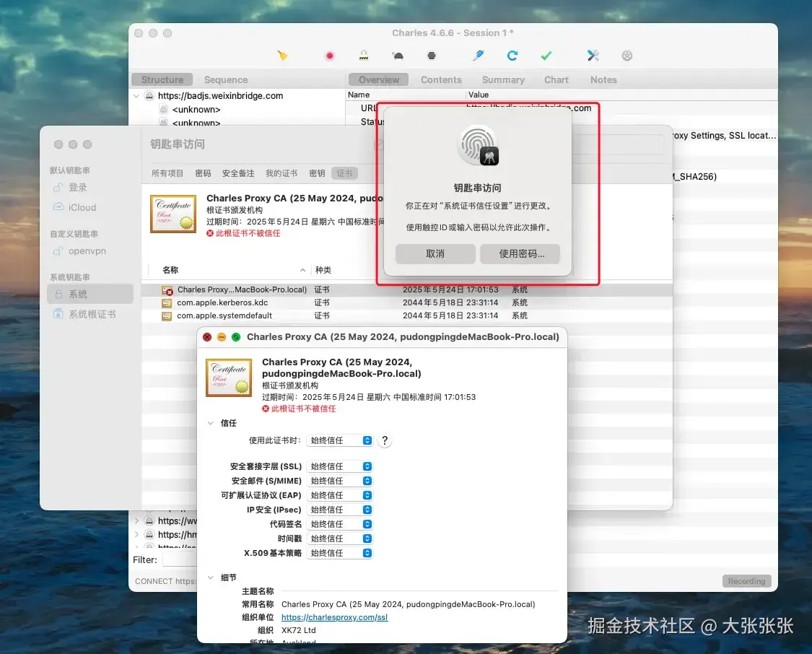
Task: Select the Charles Proxy certificate row in list
Action: pos(407,289)
